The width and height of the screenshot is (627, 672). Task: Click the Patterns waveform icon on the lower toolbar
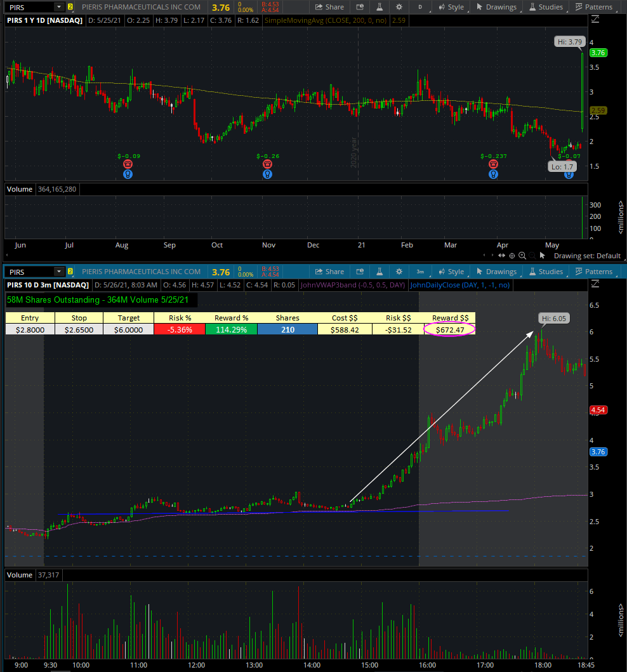[594, 271]
